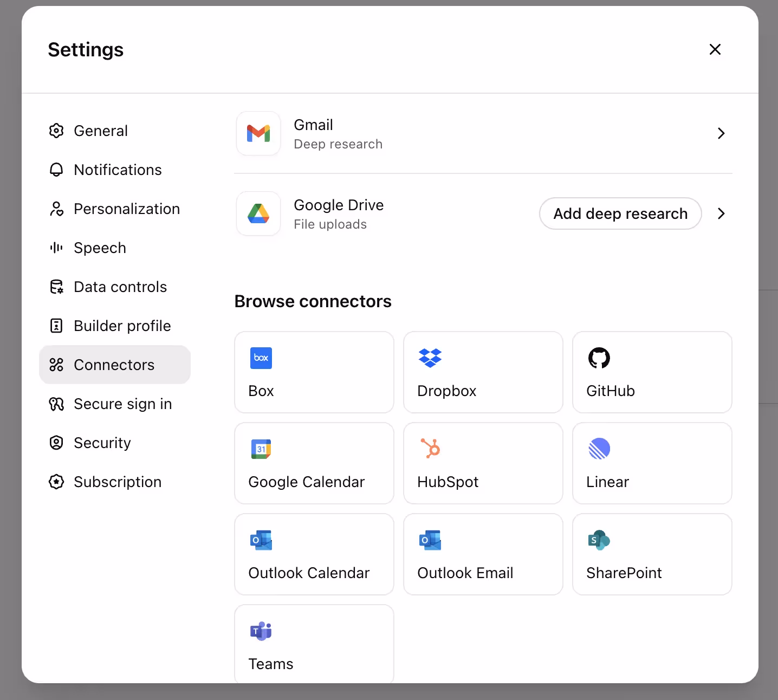The image size is (778, 700).
Task: Open Secure sign in settings
Action: (x=115, y=404)
